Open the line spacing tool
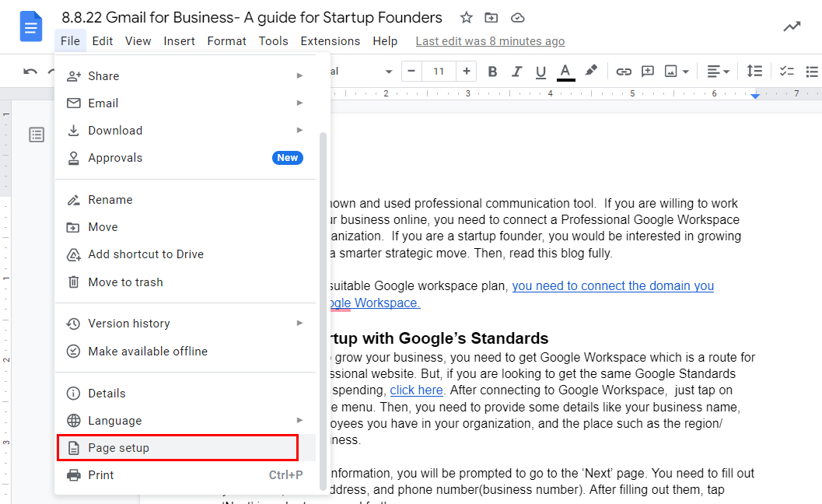The height and width of the screenshot is (504, 822). tap(754, 72)
